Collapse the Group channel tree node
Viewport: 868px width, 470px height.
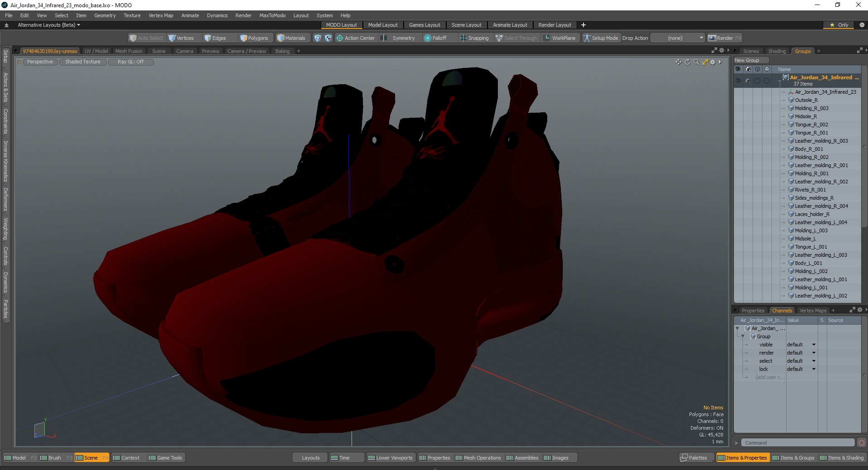743,336
